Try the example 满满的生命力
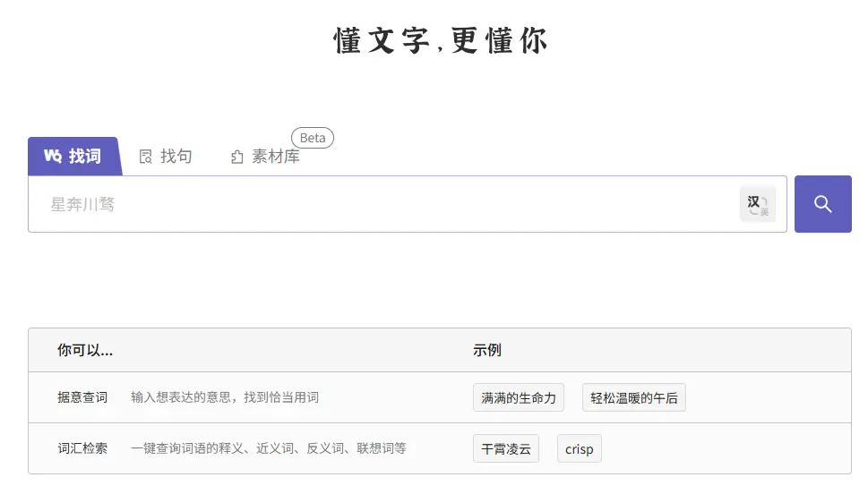Viewport: 868px width, 494px height. click(x=519, y=398)
